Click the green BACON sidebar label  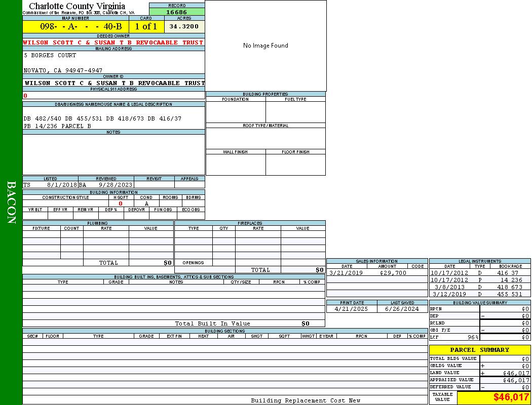[11, 202]
